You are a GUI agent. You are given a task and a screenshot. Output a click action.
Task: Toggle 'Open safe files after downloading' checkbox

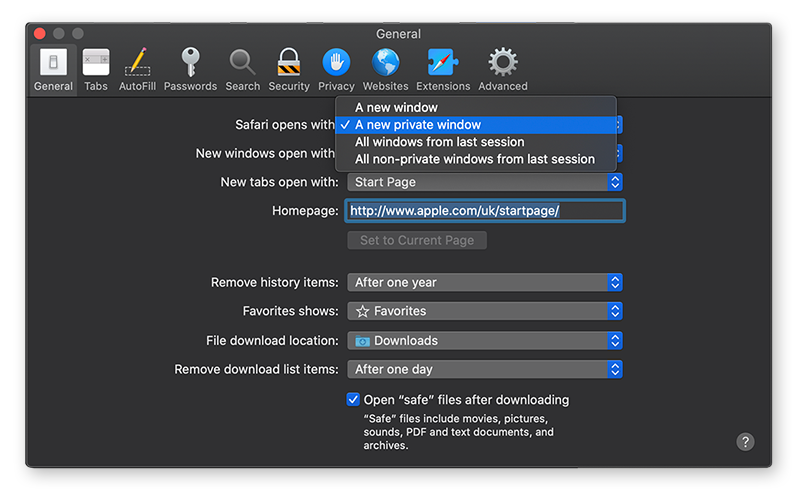(x=353, y=399)
